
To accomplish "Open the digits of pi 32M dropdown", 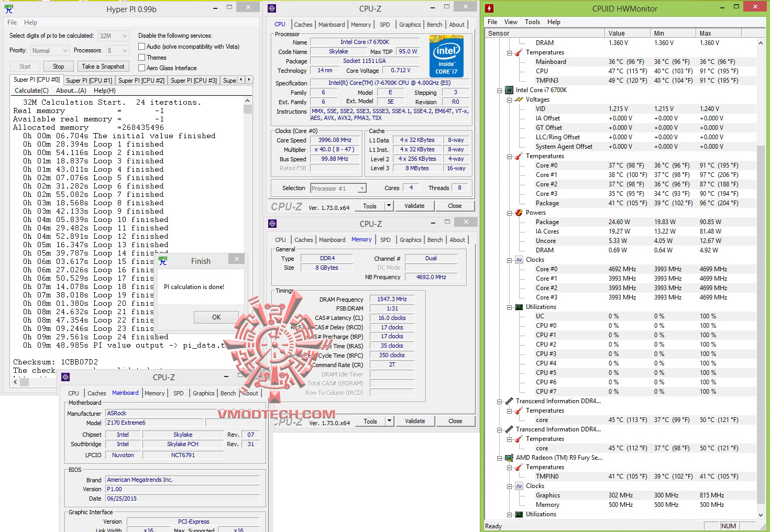I will (125, 36).
